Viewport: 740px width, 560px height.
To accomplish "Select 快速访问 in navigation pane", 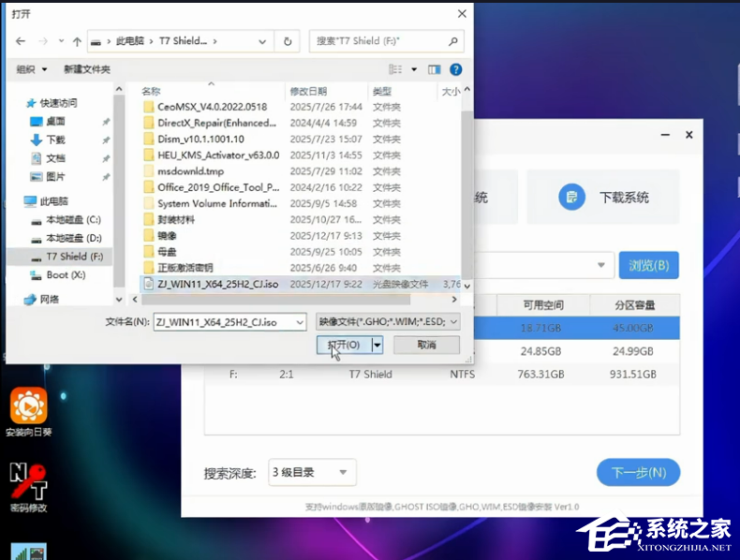I will click(58, 103).
